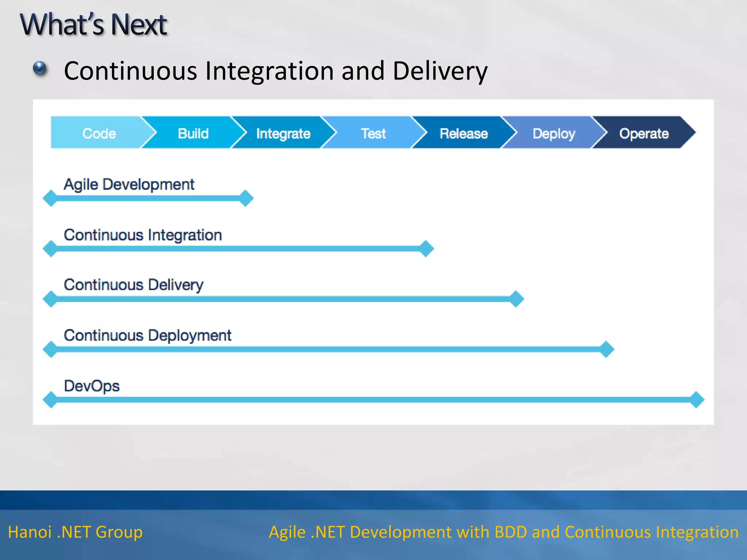Click the Release stage chevron
Image resolution: width=747 pixels, height=560 pixels.
point(463,133)
